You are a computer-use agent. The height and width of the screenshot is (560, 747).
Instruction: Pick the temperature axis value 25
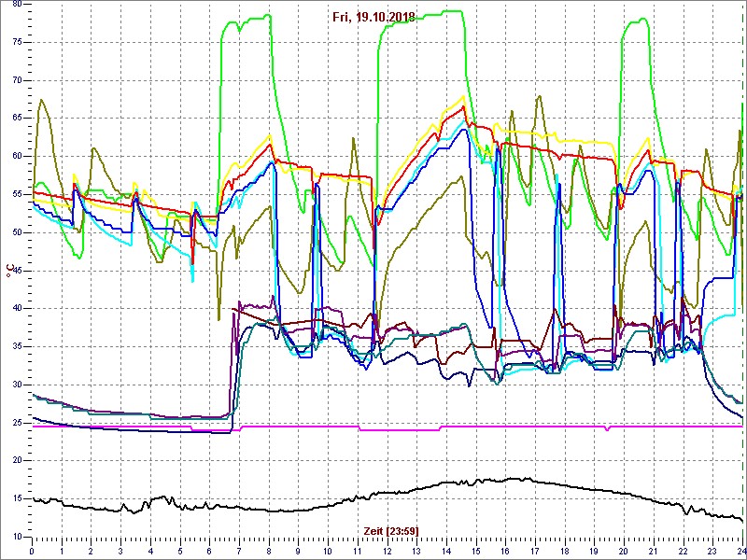pos(16,424)
